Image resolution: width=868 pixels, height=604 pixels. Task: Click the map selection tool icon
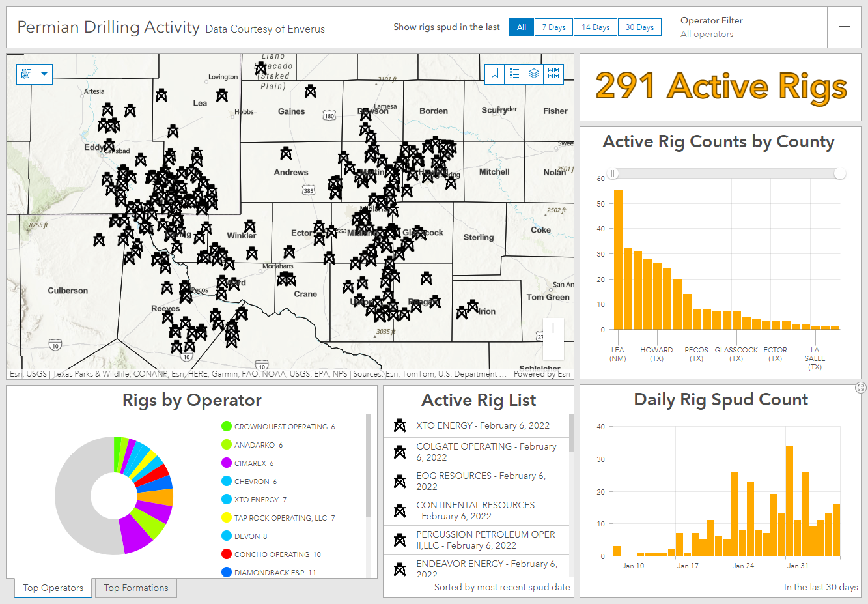click(x=27, y=74)
